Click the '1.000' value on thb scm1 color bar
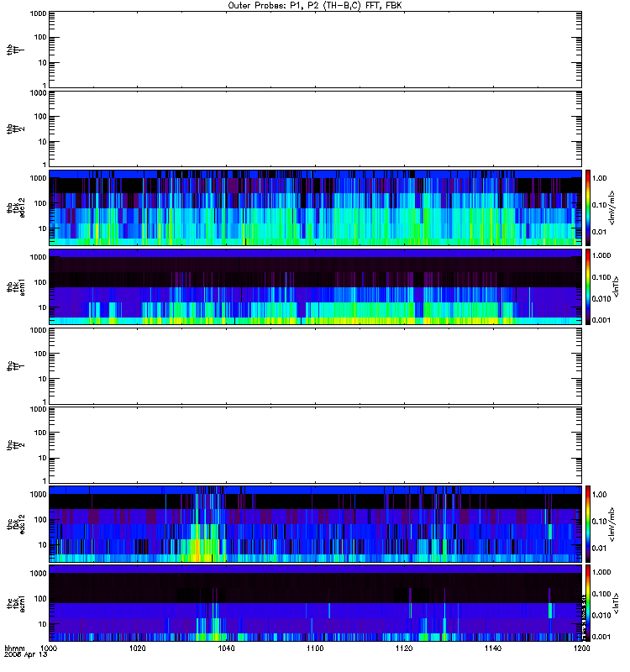This screenshot has height=672, width=630. click(601, 255)
